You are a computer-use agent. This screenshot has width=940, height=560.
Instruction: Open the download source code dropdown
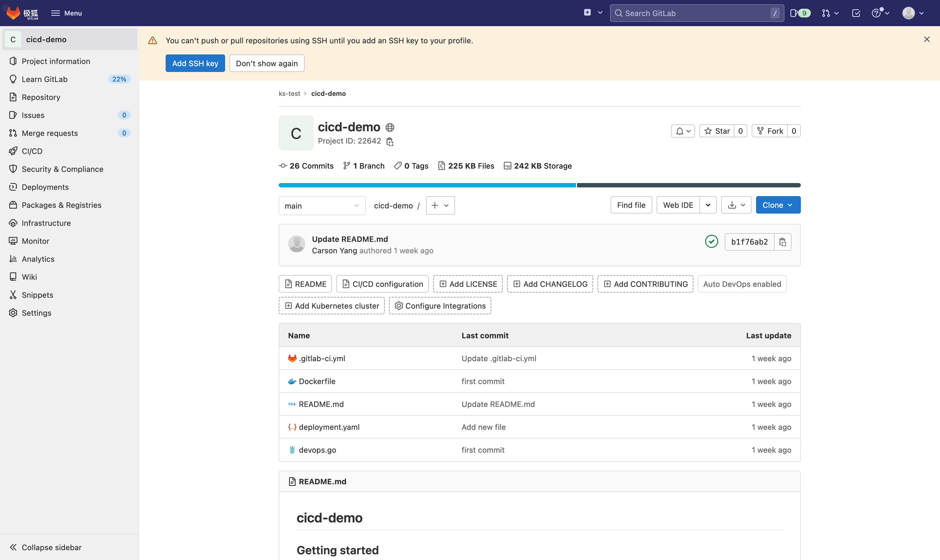736,205
